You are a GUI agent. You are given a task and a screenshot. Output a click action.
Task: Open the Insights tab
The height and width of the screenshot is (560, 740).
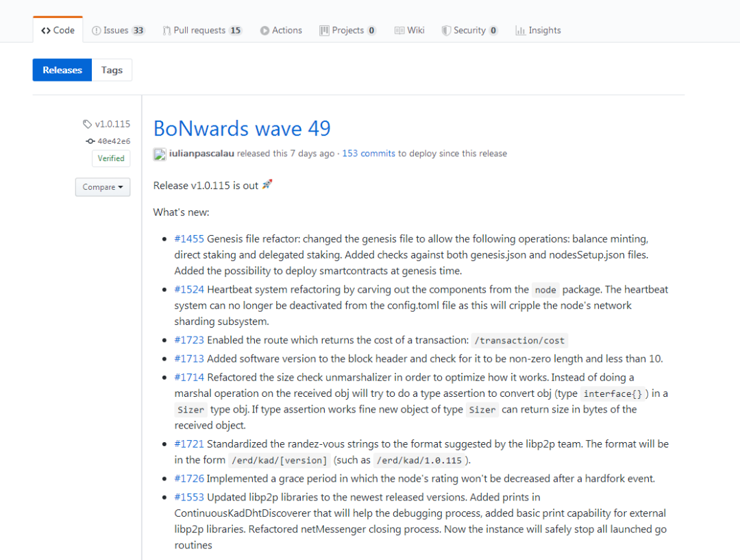(x=538, y=30)
